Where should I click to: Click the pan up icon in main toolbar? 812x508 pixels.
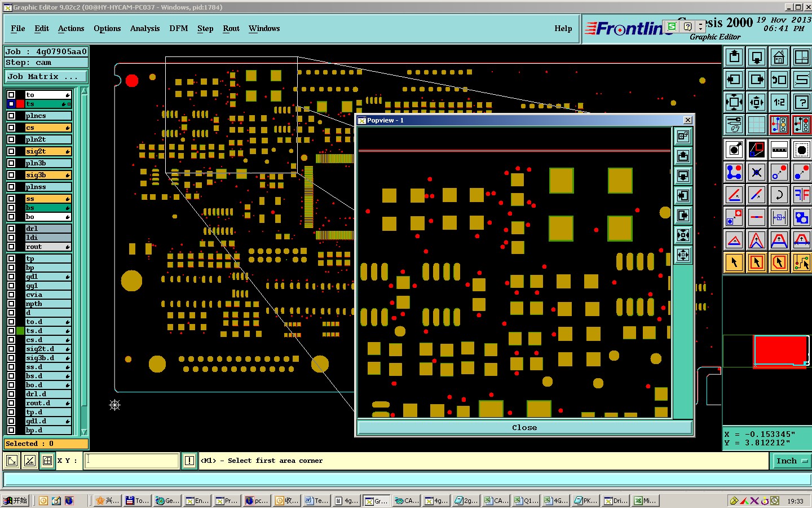734,57
